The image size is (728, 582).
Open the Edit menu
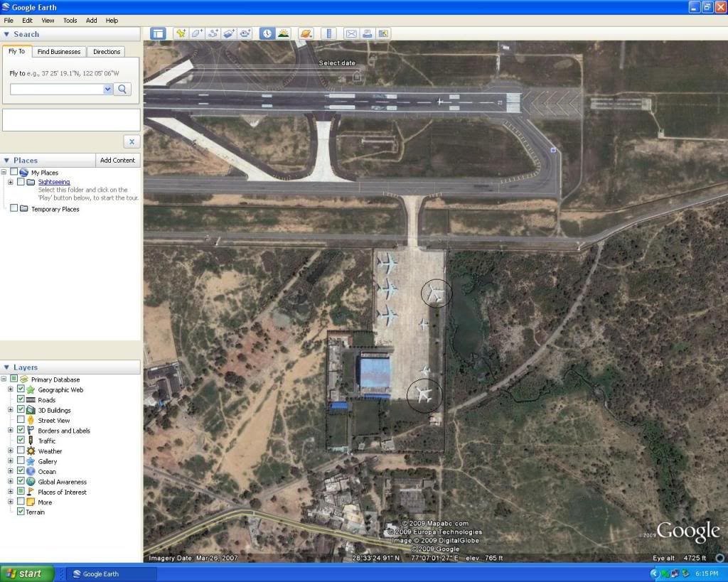tap(28, 21)
